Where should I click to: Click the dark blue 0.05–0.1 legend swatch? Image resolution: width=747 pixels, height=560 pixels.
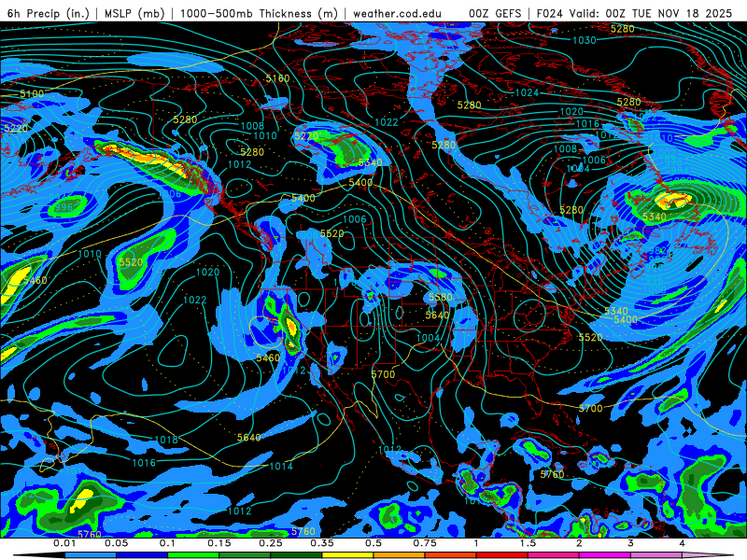coord(142,555)
